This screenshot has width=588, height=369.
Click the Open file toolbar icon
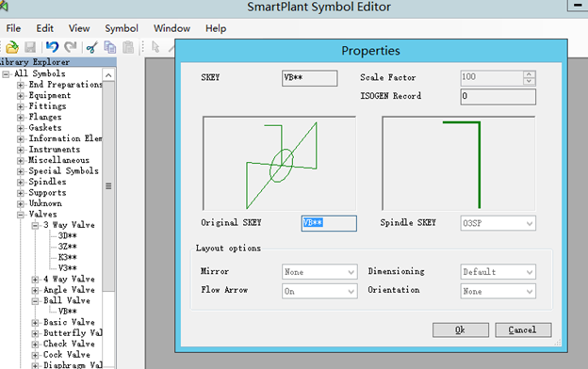pos(12,47)
